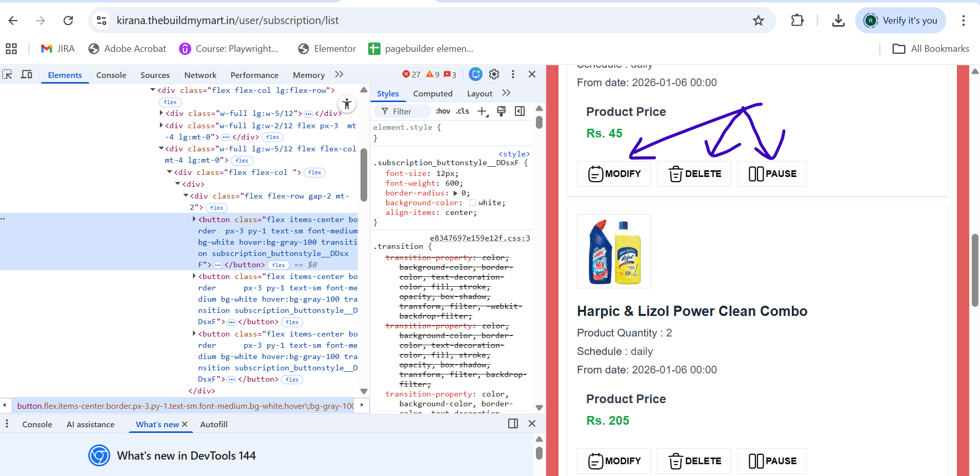Click DELETE under the Rs. 45 product
Image resolution: width=980 pixels, height=476 pixels.
point(694,174)
